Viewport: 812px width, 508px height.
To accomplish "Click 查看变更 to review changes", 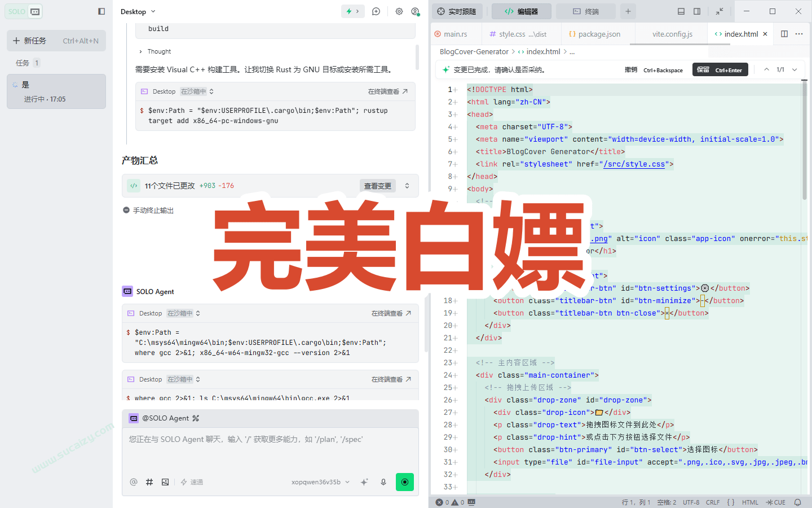I will (x=378, y=186).
